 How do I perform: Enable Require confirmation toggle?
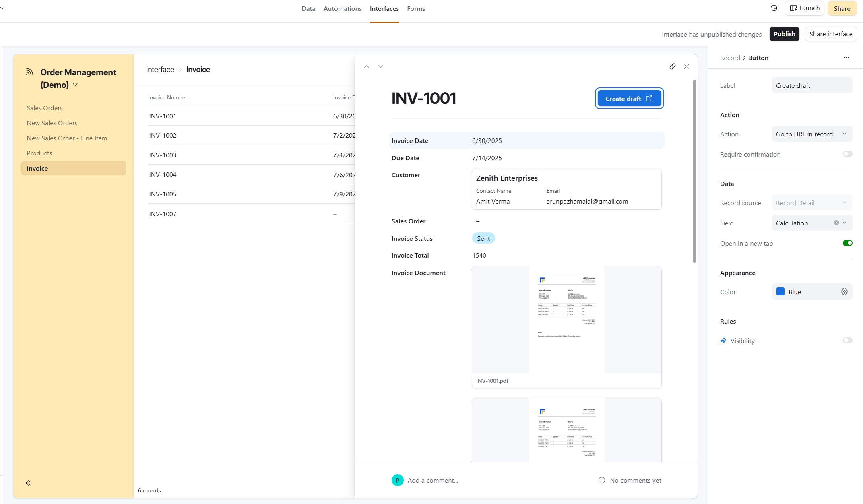(x=847, y=154)
